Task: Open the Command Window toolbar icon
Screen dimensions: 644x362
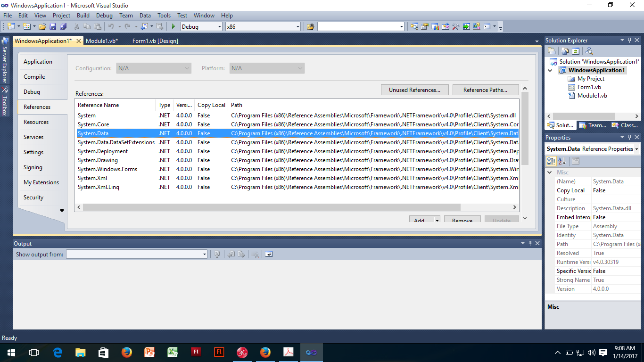Action: (x=487, y=26)
